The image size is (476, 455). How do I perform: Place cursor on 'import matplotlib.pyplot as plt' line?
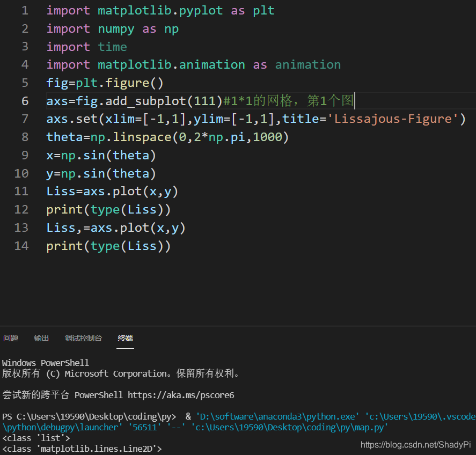pyautogui.click(x=160, y=11)
